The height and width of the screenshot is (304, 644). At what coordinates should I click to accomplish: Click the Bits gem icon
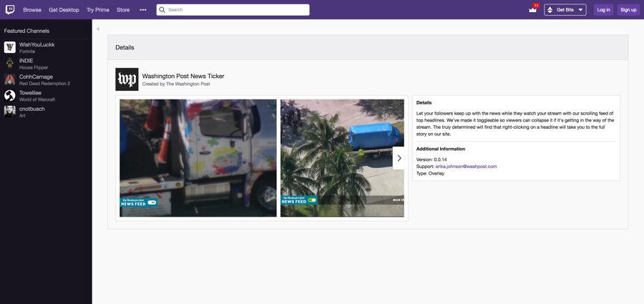550,10
